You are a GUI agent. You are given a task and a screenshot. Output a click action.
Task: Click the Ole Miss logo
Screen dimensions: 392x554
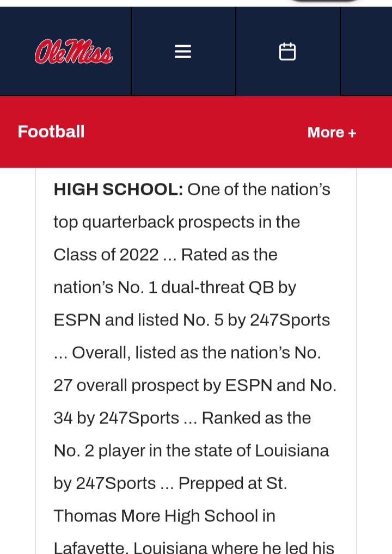(73, 52)
